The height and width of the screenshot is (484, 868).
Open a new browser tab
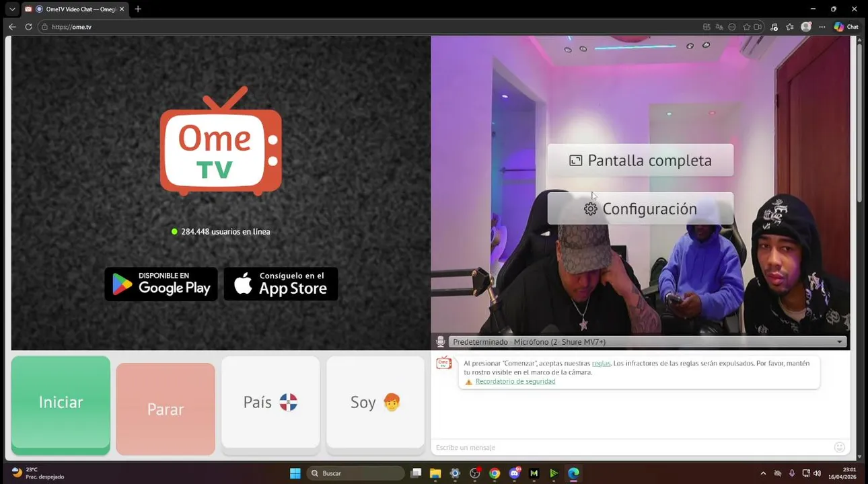138,9
